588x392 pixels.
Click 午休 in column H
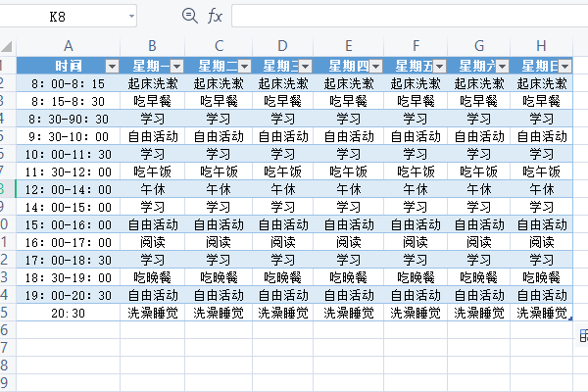(541, 189)
